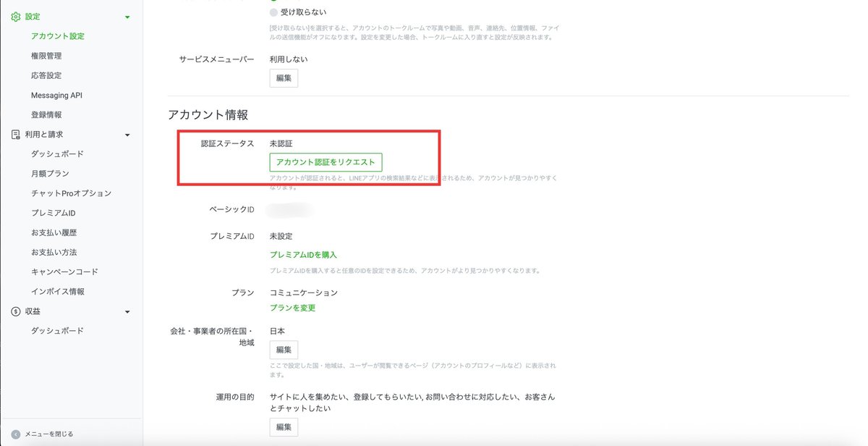This screenshot has height=446, width=868.
Task: Collapse the 利用と請求 section arrow
Action: 127,135
